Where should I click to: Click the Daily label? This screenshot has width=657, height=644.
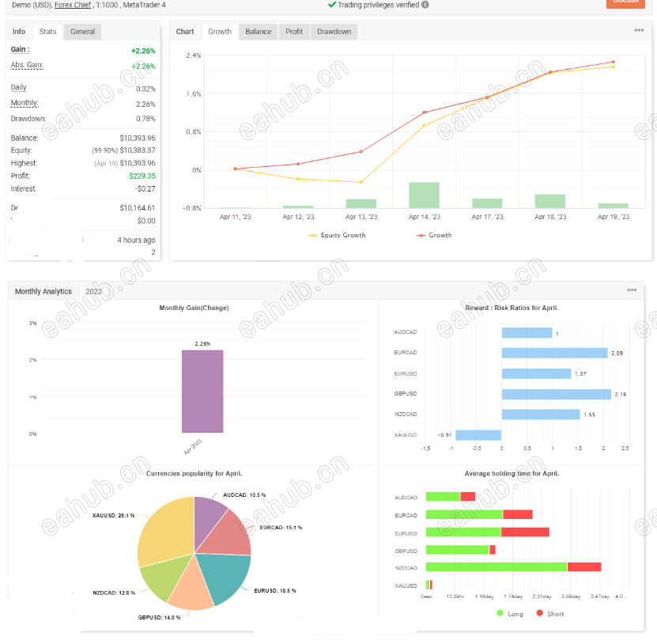coord(18,88)
